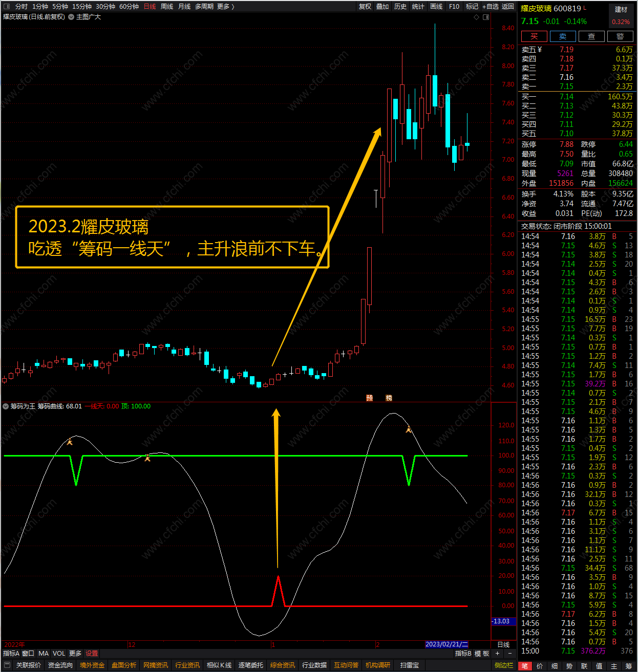This screenshot has height=672, width=638.
Task: Toggle the 侧边栏 sidebar button
Action: pos(504,665)
